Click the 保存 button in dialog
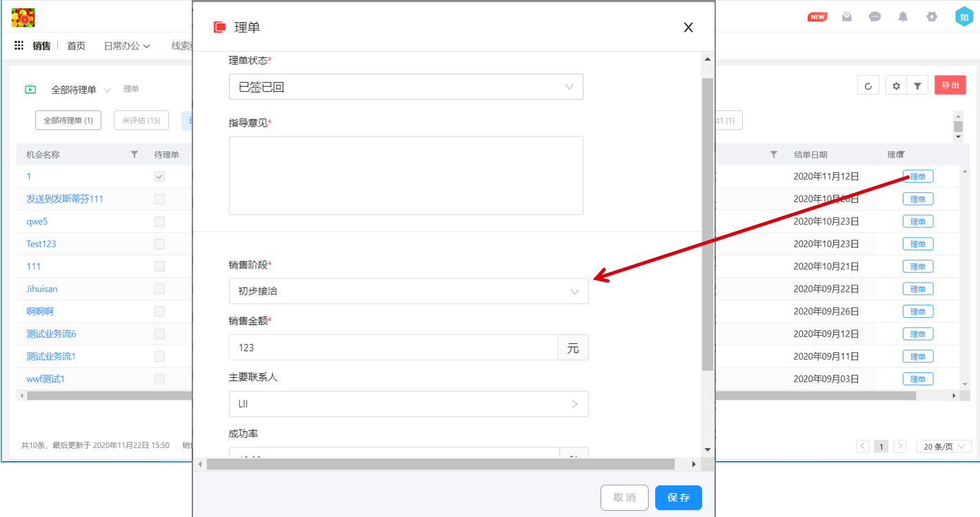980x517 pixels. click(x=678, y=498)
